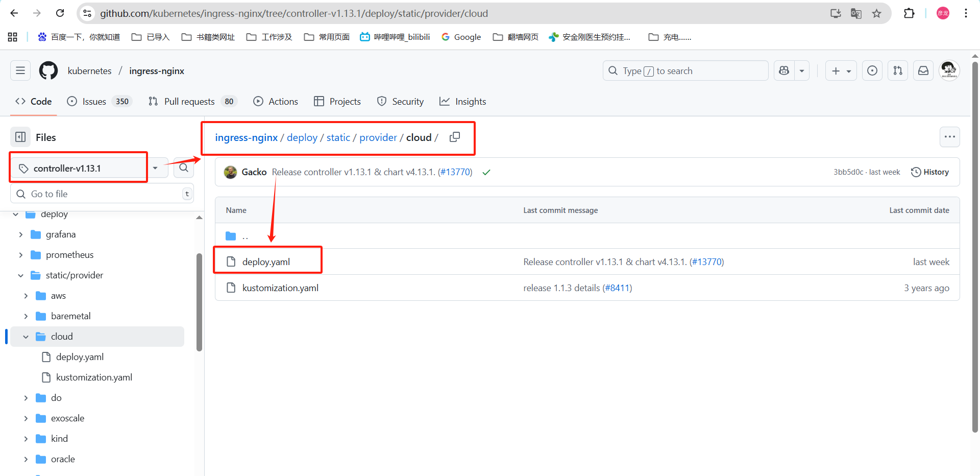Expand the prometheus folder chevron

[21, 255]
